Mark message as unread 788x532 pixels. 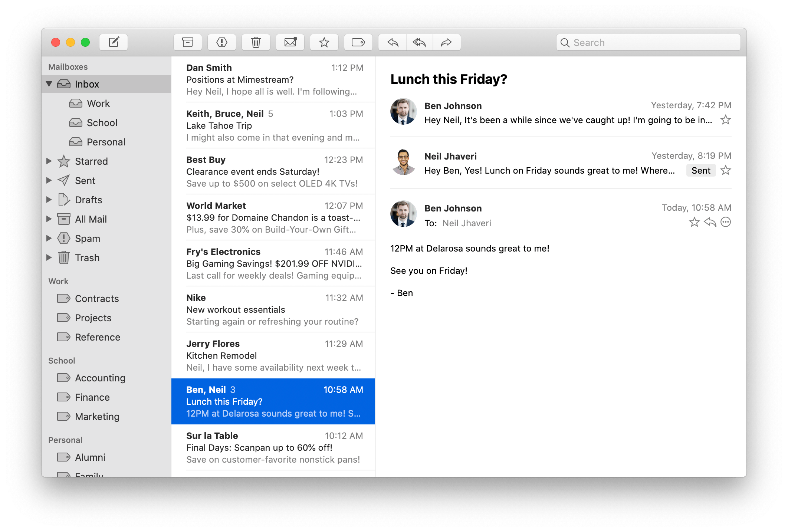[290, 42]
